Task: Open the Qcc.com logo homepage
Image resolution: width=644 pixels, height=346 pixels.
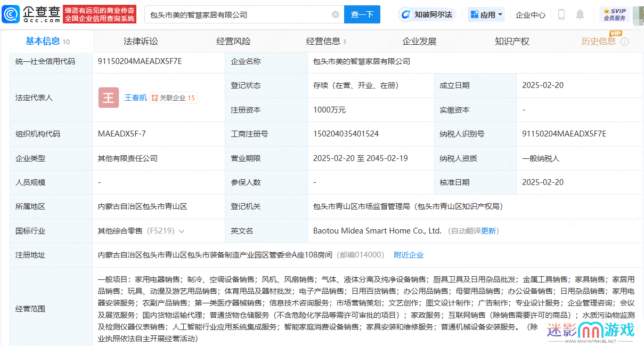Action: [31, 14]
